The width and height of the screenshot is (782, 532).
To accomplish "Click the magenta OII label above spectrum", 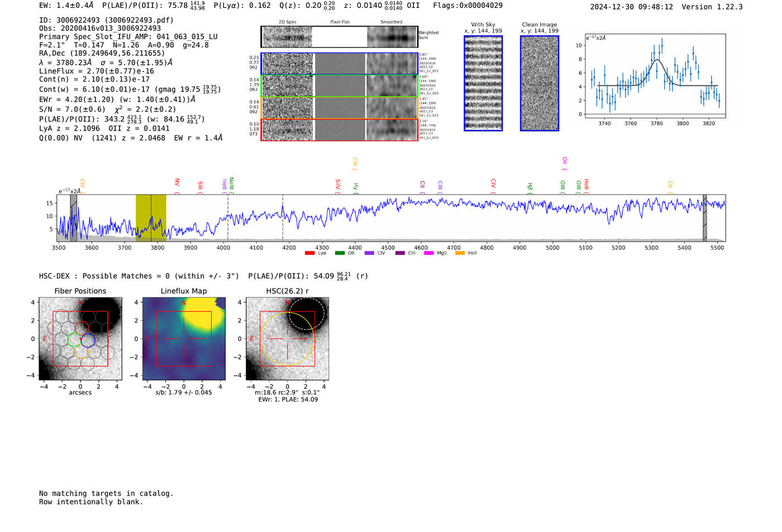I will pos(565,164).
